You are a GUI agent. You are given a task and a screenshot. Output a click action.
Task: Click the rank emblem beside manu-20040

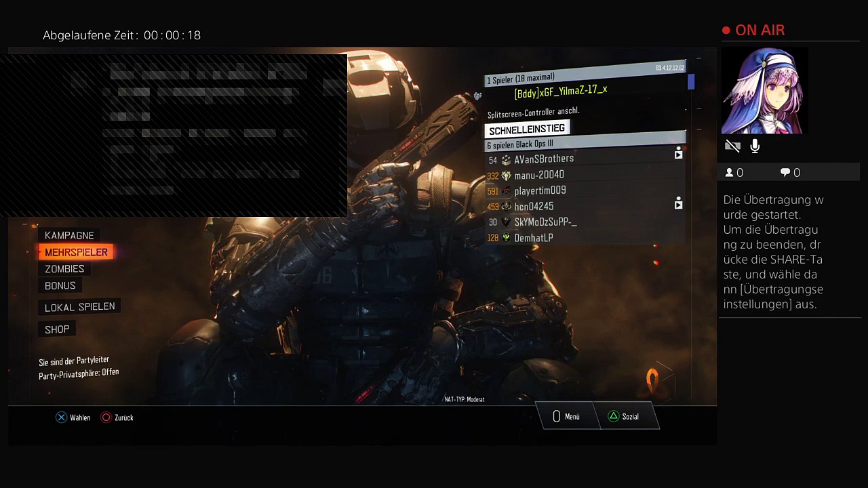506,176
